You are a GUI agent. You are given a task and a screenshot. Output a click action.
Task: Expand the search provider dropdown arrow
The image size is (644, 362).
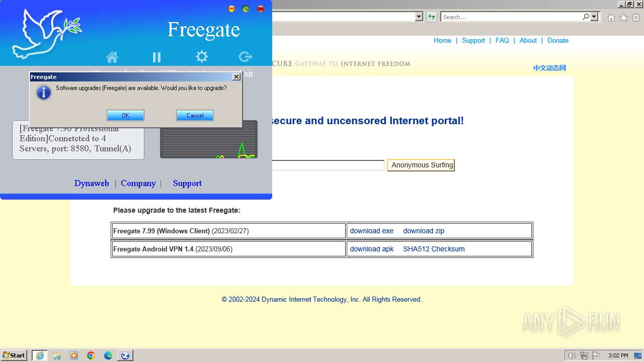click(594, 17)
